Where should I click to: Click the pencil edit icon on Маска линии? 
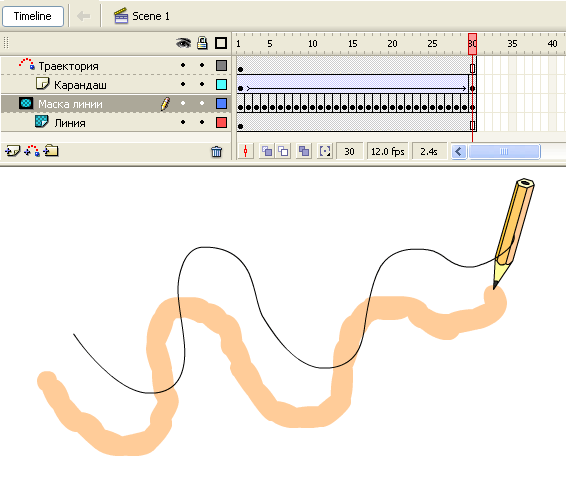(x=165, y=104)
